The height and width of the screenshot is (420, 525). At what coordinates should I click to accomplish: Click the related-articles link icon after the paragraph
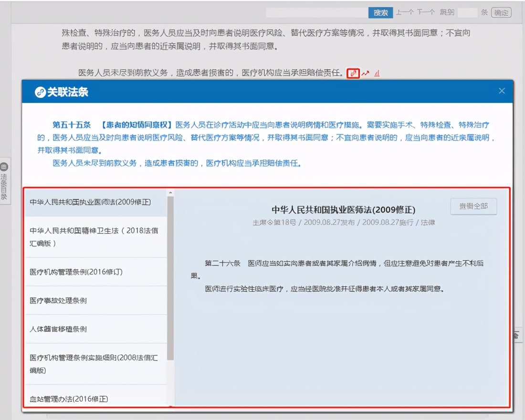coord(353,73)
